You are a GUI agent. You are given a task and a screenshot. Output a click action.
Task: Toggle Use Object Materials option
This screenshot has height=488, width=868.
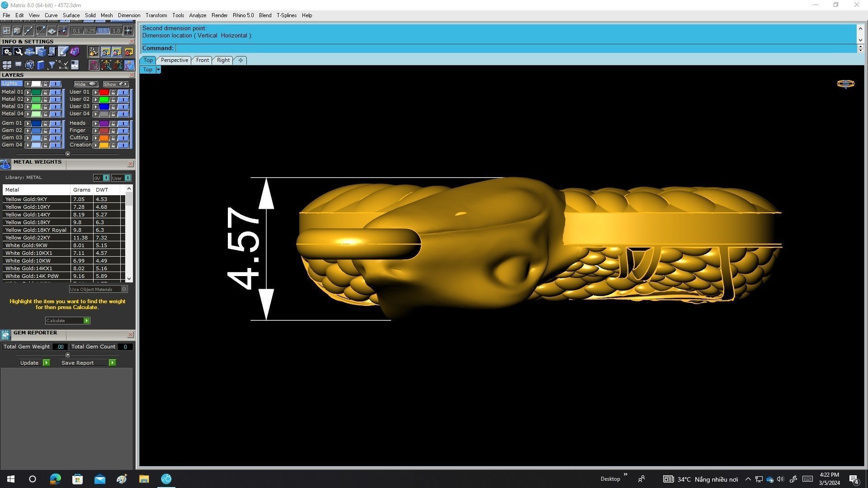coord(98,289)
